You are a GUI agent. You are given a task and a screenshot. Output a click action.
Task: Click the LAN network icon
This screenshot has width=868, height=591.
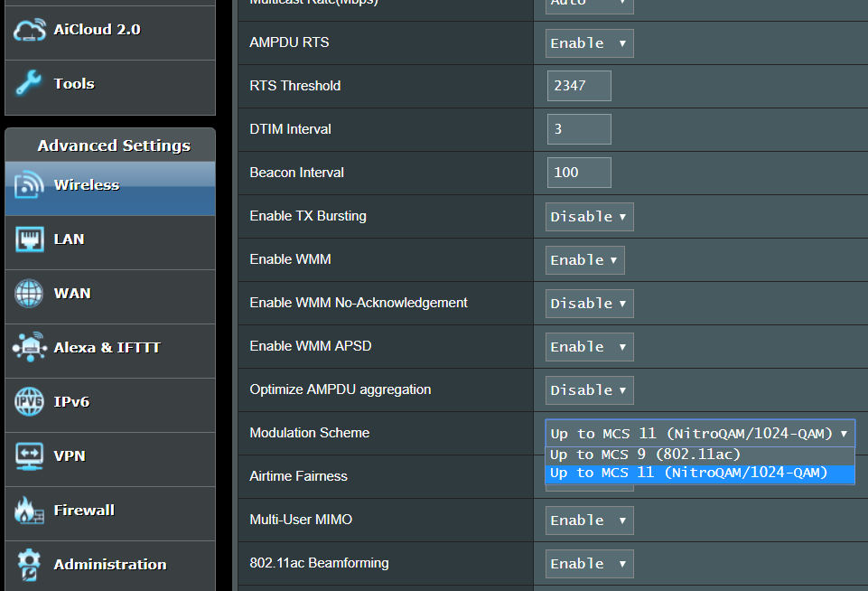30,239
